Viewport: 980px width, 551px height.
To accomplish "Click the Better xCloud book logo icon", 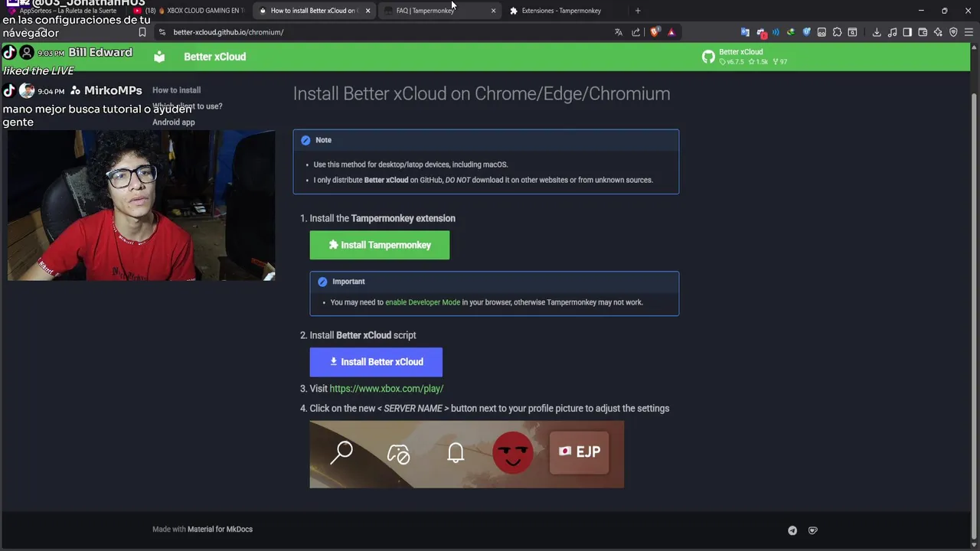I will 159,57.
